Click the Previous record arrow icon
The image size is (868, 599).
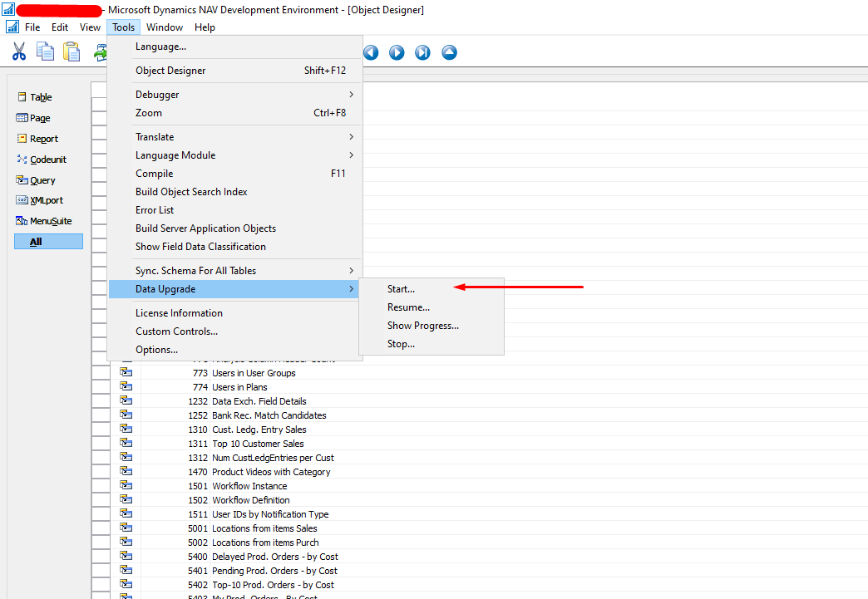371,52
